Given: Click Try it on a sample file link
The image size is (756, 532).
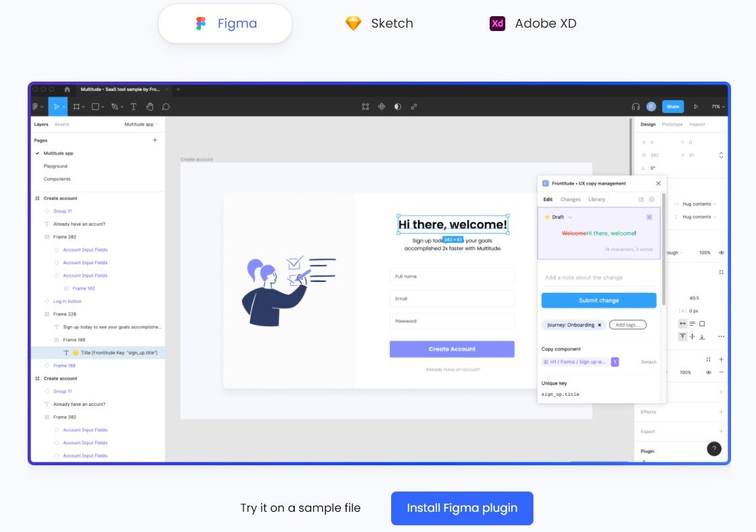Looking at the screenshot, I should pos(300,508).
